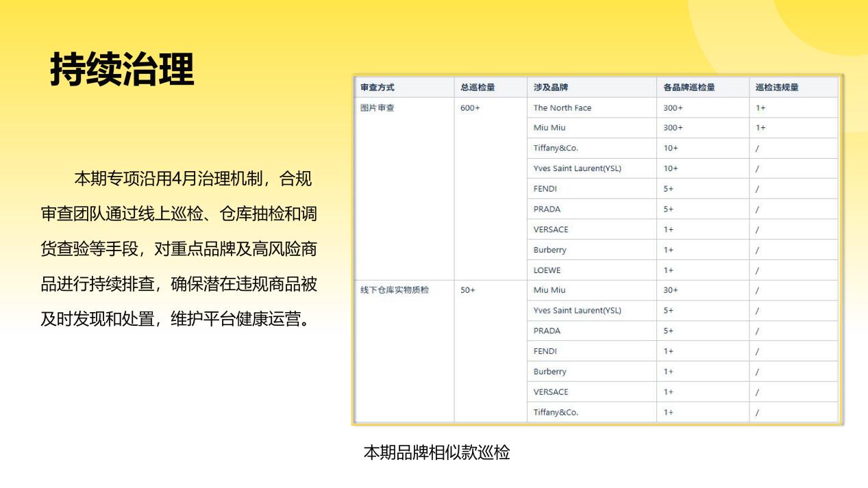
Task: Click the 5+ value in the 图片审查 FENDI row
Action: (668, 189)
